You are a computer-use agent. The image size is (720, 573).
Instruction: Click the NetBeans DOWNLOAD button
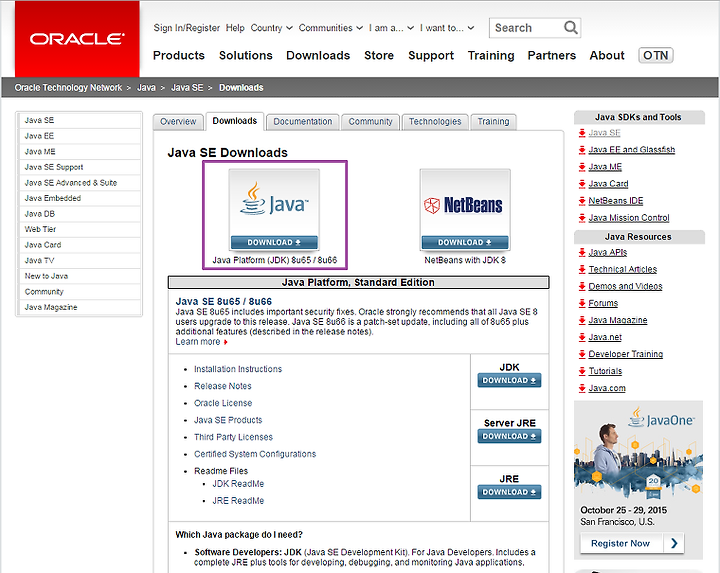[465, 242]
